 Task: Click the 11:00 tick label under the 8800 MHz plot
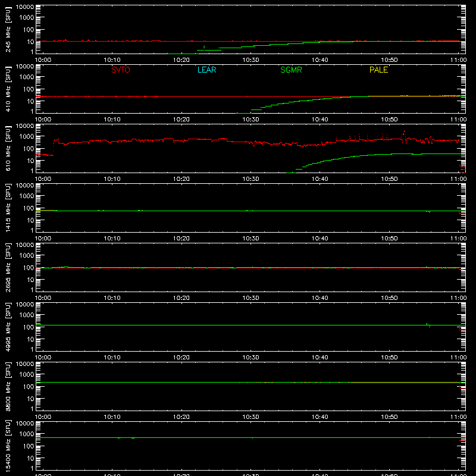tap(458, 417)
